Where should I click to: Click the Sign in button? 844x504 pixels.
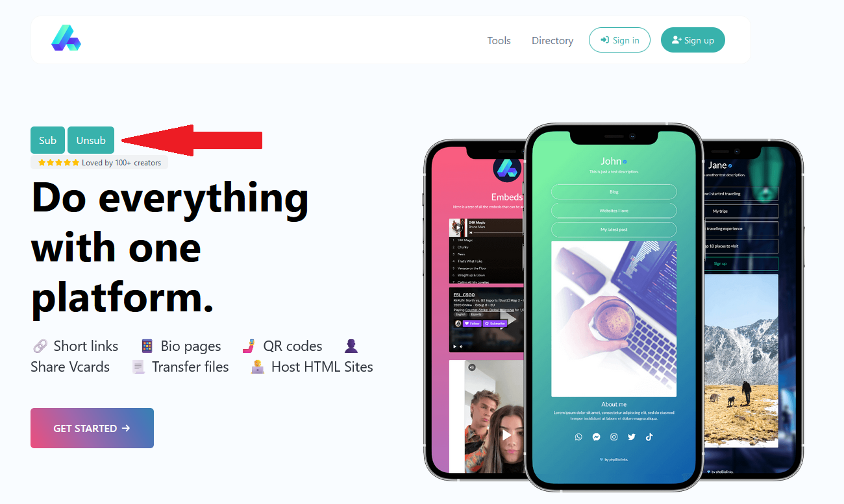619,40
